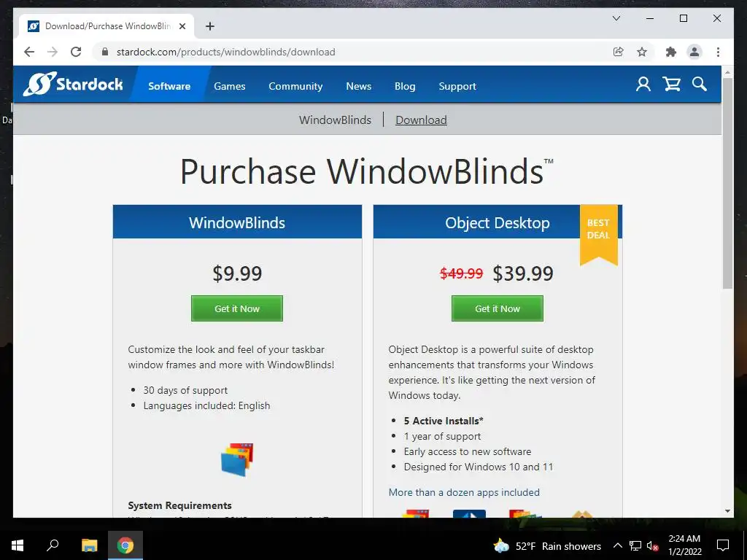Click the $39.99 discounted price
Viewport: 747px width, 560px height.
coord(523,273)
